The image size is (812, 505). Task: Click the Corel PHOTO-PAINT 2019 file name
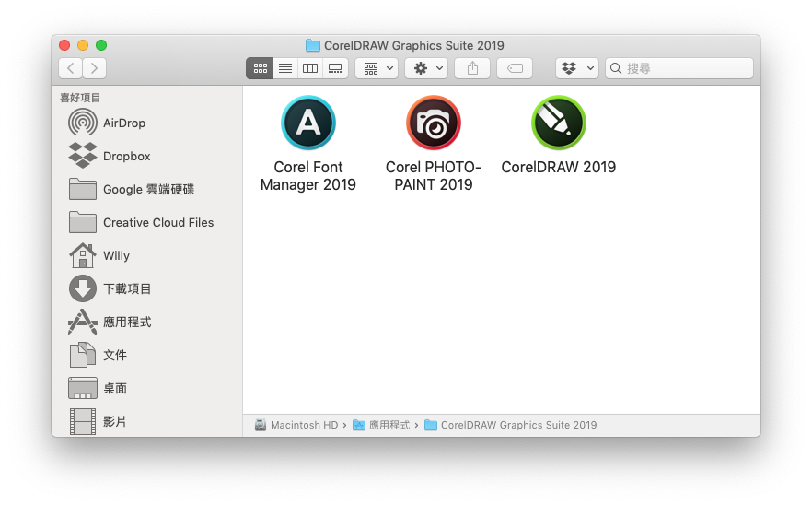[x=434, y=176]
